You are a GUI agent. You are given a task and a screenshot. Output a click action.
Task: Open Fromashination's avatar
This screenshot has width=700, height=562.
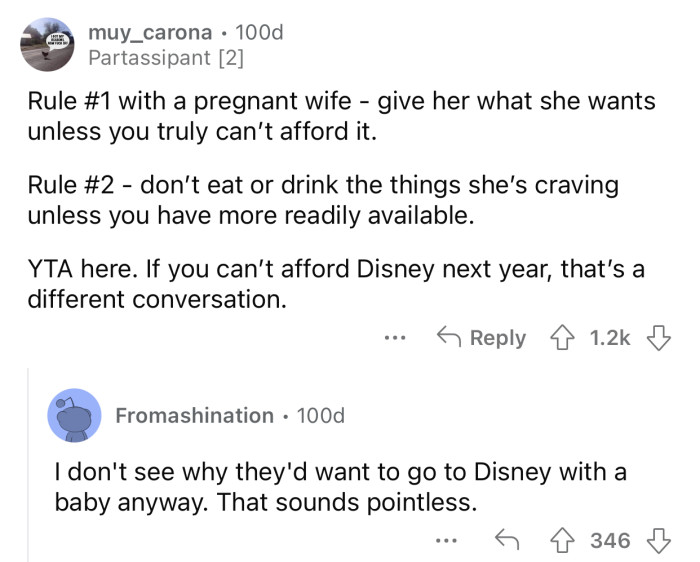[73, 414]
